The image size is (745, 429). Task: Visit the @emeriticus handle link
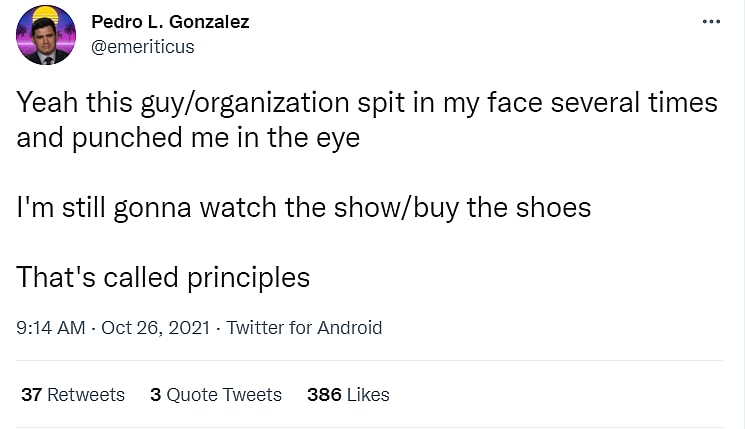click(x=143, y=46)
